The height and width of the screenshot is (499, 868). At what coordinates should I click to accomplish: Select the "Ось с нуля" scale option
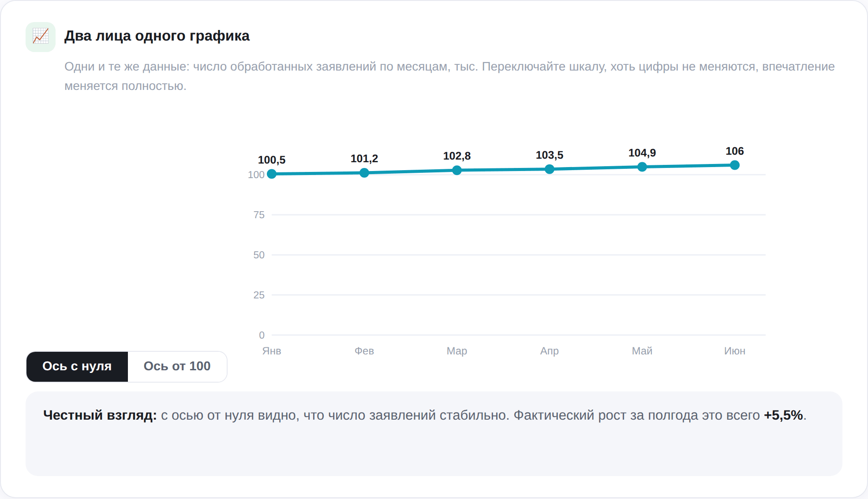[x=77, y=366]
